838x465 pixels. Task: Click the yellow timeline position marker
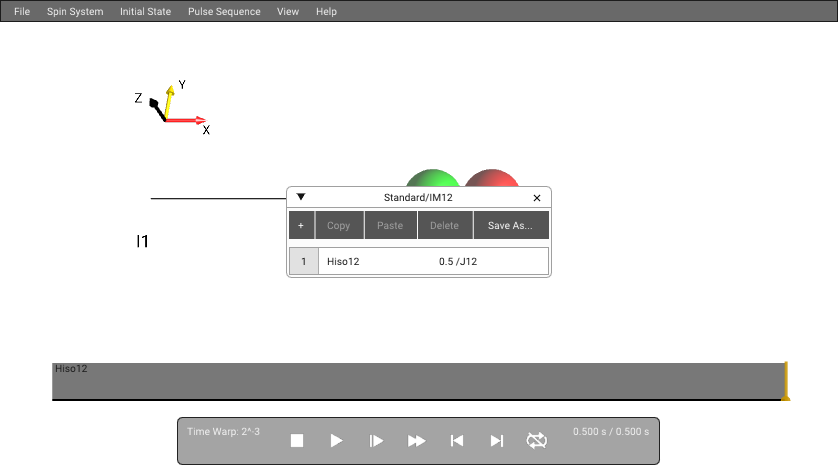(x=786, y=381)
